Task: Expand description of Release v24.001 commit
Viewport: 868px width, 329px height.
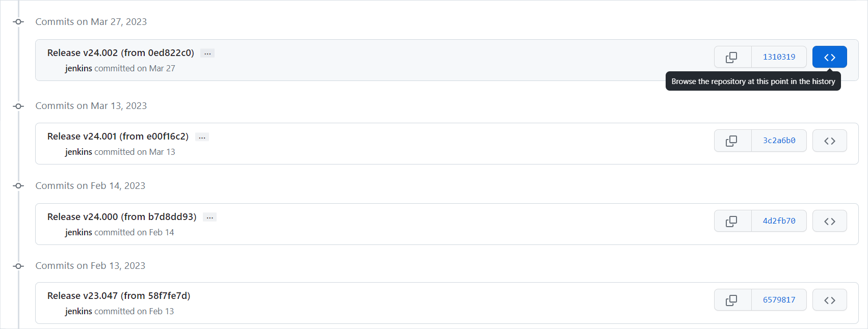Action: pyautogui.click(x=202, y=137)
